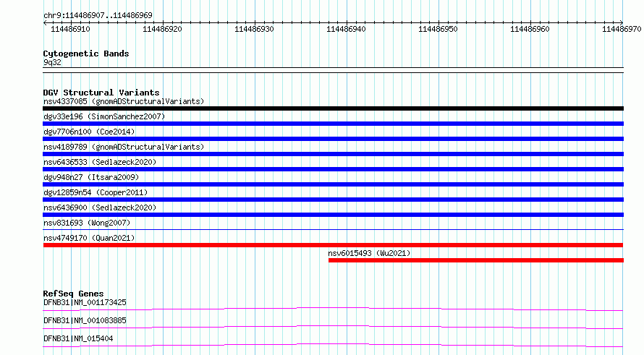Screen dimensions: 644x355
Task: Open transcript DFNB31|NM_001173425
Action: [85, 302]
